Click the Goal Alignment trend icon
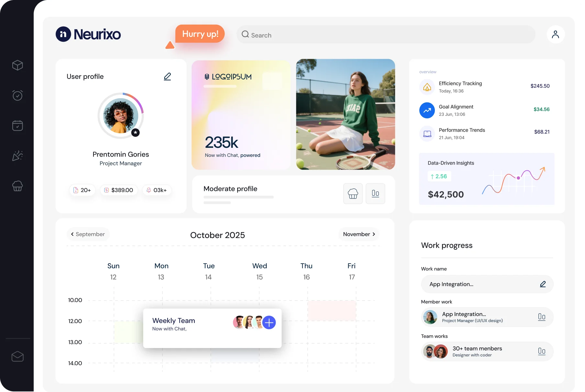This screenshot has width=585, height=392. point(427,110)
